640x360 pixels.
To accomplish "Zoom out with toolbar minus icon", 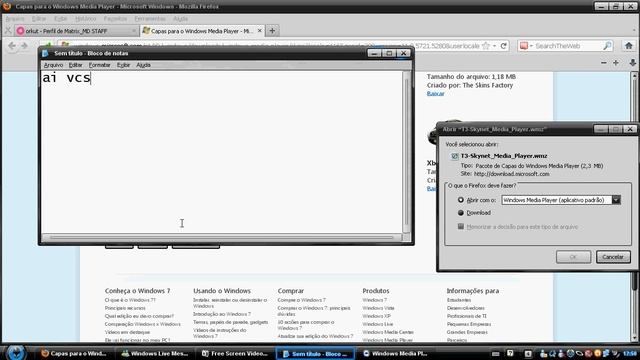I will pyautogui.click(x=604, y=62).
